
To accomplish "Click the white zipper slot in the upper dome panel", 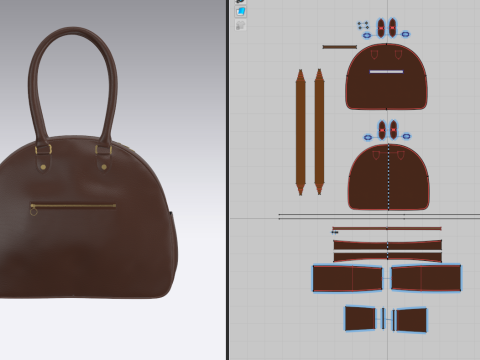I will coord(387,72).
